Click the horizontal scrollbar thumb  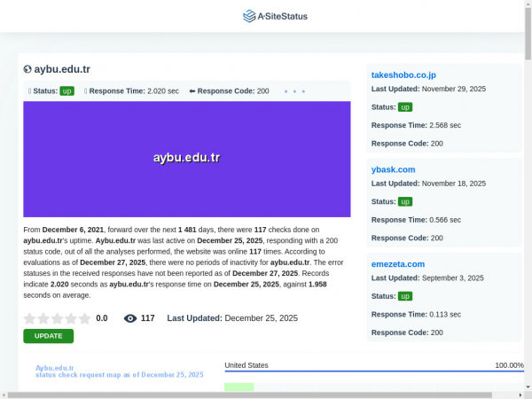[x=249, y=395]
